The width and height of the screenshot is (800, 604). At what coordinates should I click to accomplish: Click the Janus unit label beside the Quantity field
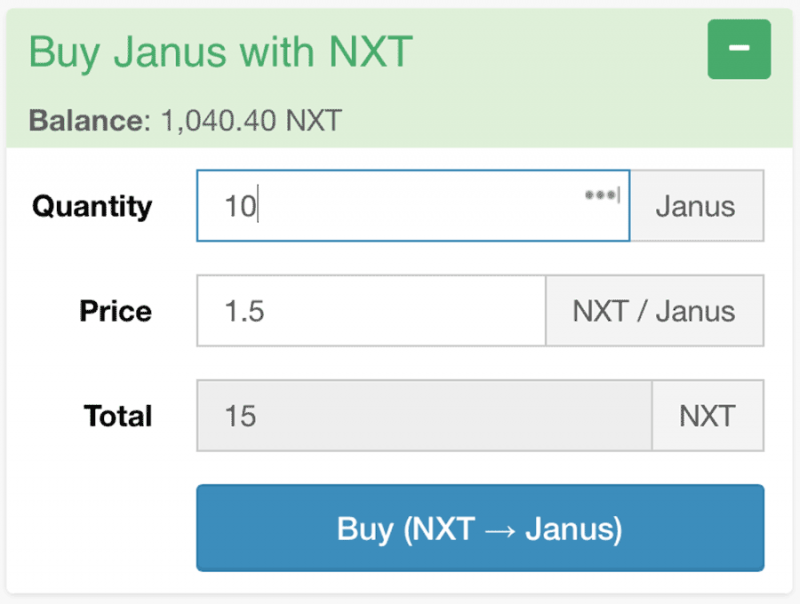[x=697, y=205]
